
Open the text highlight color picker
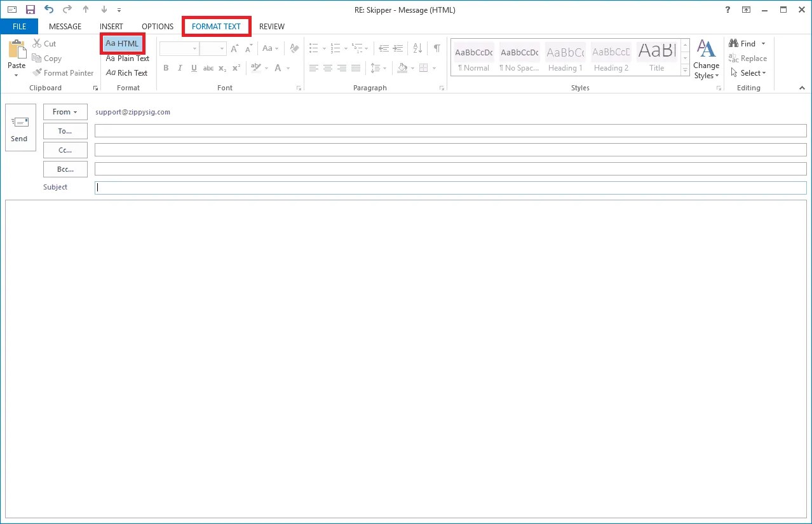coord(267,68)
